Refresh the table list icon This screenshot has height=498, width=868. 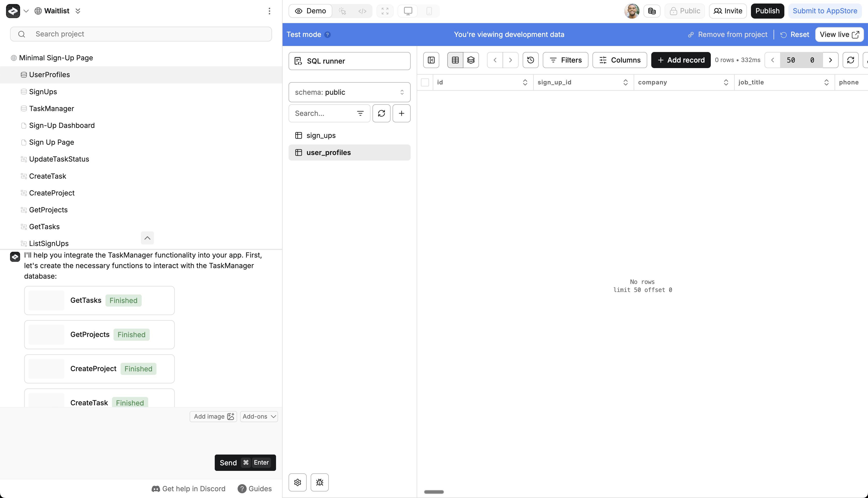pos(381,113)
